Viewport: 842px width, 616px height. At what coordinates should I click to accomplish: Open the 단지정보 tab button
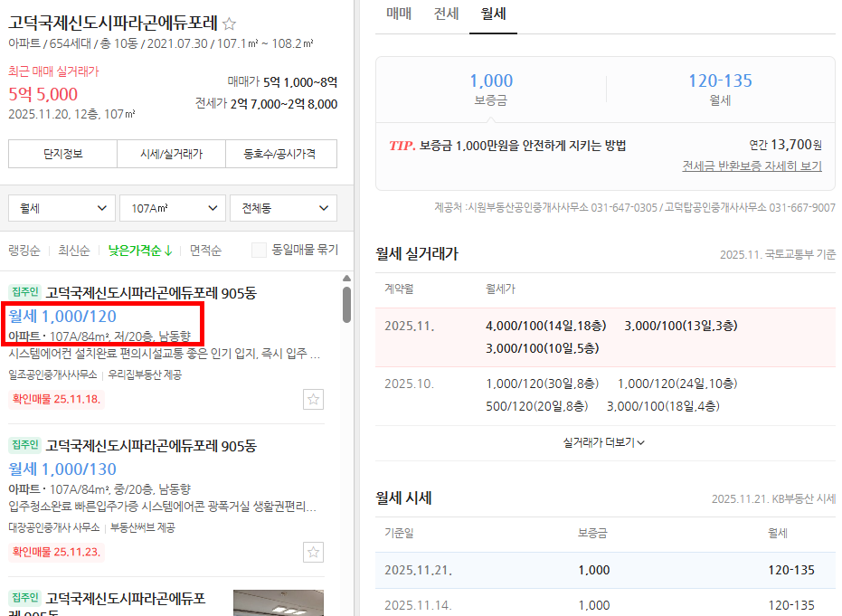[62, 154]
